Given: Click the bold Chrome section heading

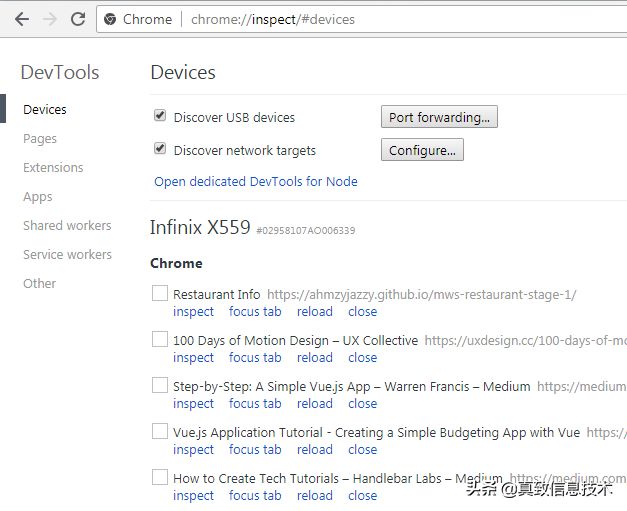Looking at the screenshot, I should pos(176,263).
